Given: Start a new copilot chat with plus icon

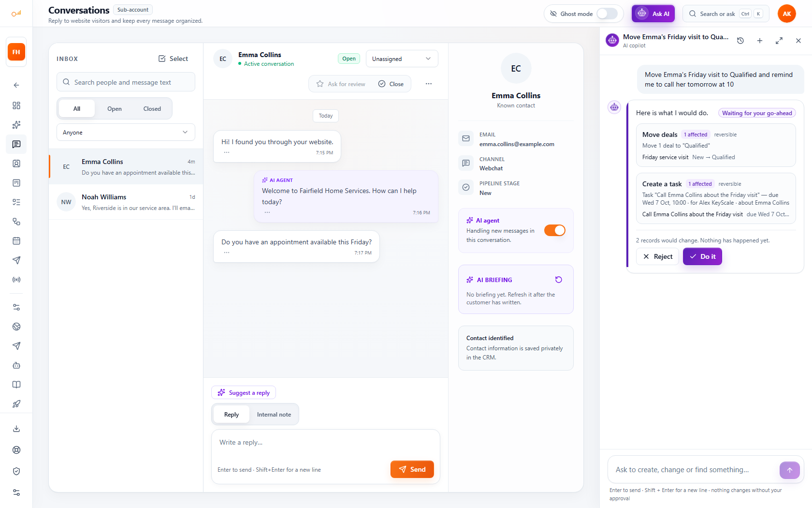Looking at the screenshot, I should pyautogui.click(x=760, y=41).
